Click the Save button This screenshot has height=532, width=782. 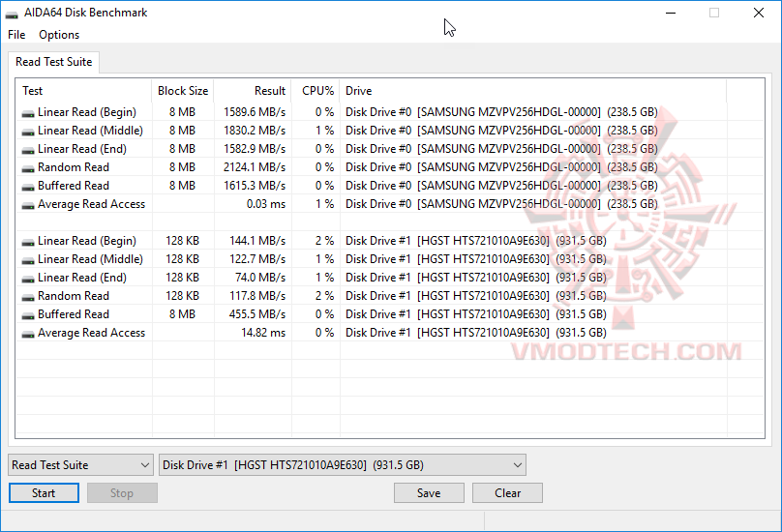(x=429, y=493)
